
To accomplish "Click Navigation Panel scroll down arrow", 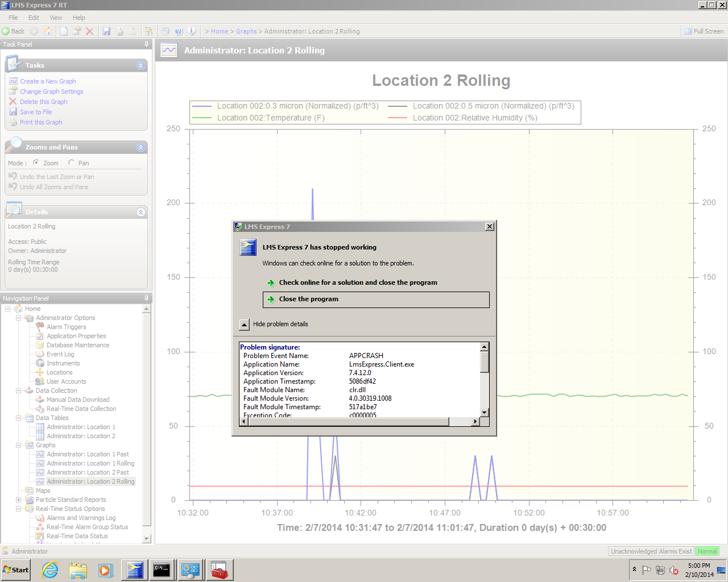I will [x=146, y=538].
